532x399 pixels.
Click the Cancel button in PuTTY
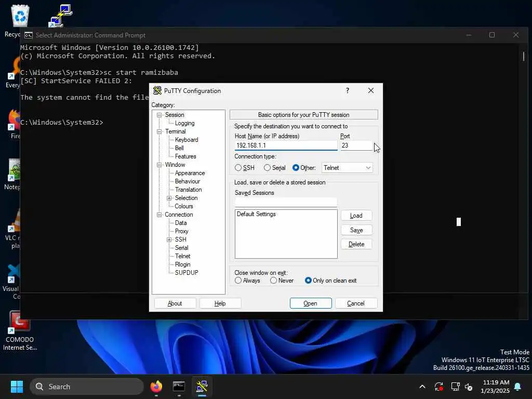point(356,303)
